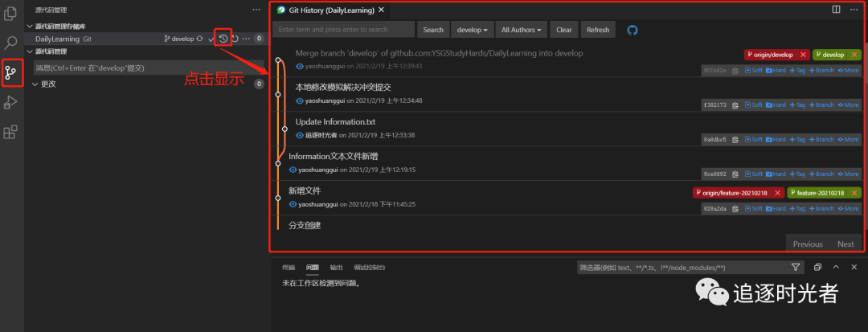The image size is (868, 332).
Task: Open editor more actions ellipsis
Action: click(x=854, y=10)
